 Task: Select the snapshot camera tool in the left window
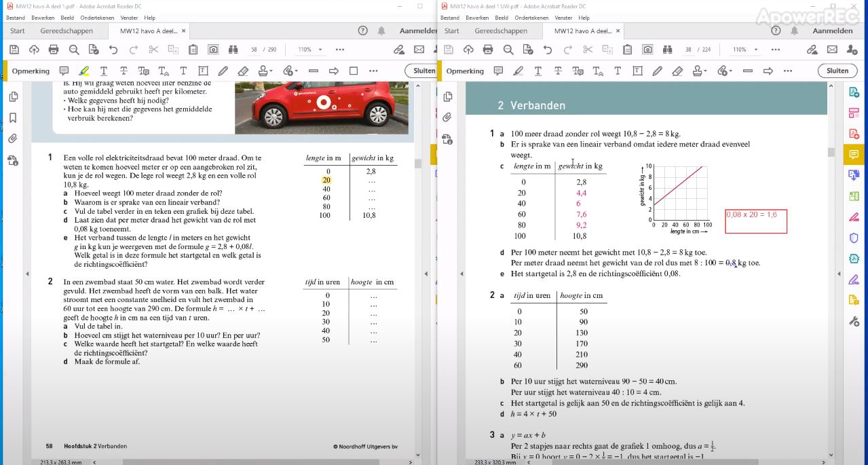tap(213, 50)
